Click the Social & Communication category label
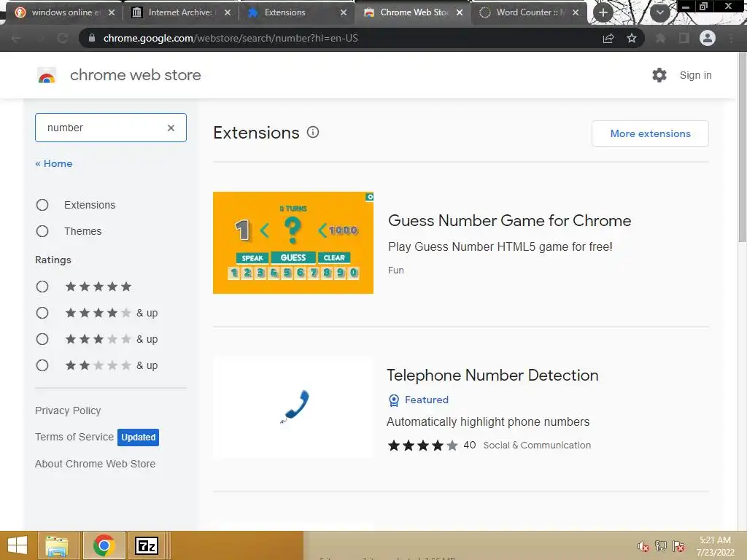747x560 pixels. (x=537, y=446)
